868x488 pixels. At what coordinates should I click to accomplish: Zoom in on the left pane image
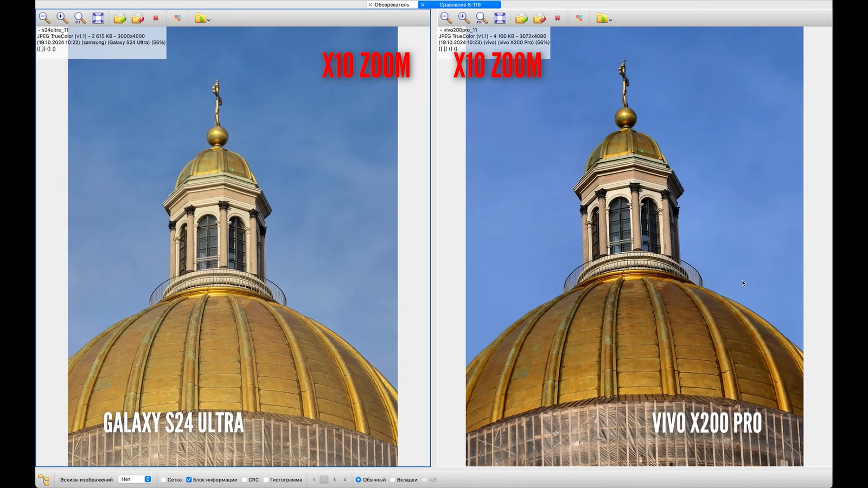pyautogui.click(x=62, y=18)
